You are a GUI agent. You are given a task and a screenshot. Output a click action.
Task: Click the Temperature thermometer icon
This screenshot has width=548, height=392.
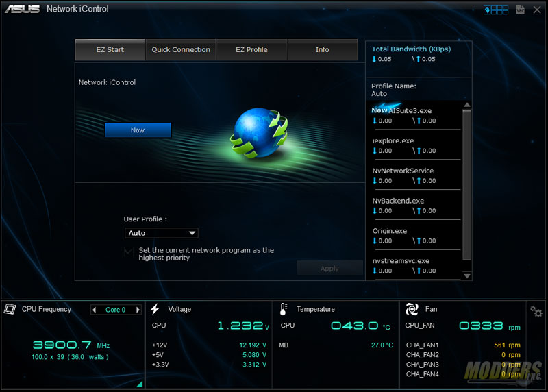(284, 309)
